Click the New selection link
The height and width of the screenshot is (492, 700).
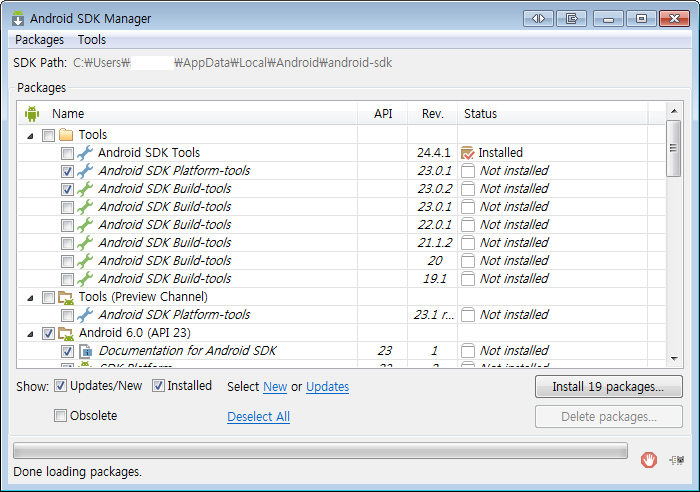pyautogui.click(x=275, y=387)
